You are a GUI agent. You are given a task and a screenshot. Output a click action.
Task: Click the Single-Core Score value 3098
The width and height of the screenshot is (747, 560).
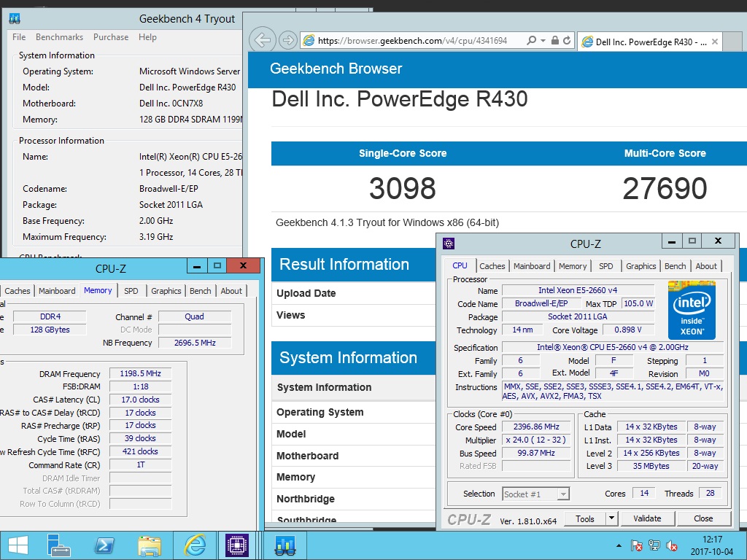402,188
